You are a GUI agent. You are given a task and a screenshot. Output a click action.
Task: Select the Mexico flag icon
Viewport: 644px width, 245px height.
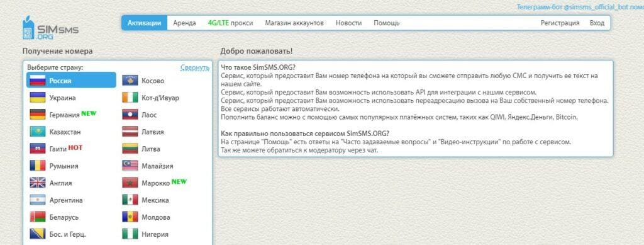click(130, 200)
